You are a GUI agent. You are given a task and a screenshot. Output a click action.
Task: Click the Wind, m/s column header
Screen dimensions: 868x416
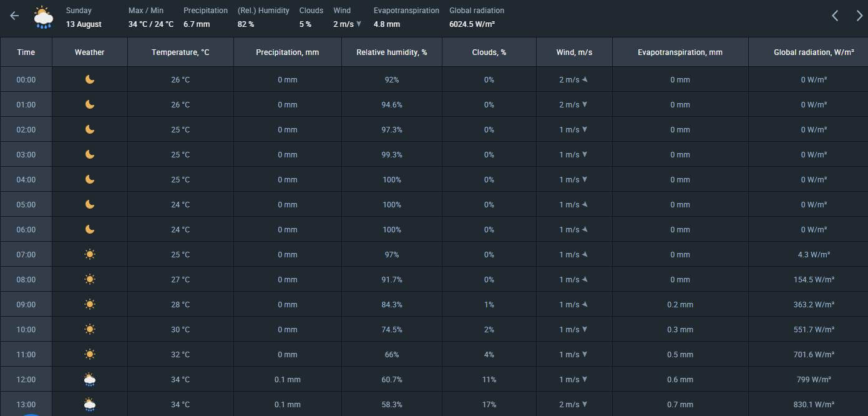tap(574, 52)
